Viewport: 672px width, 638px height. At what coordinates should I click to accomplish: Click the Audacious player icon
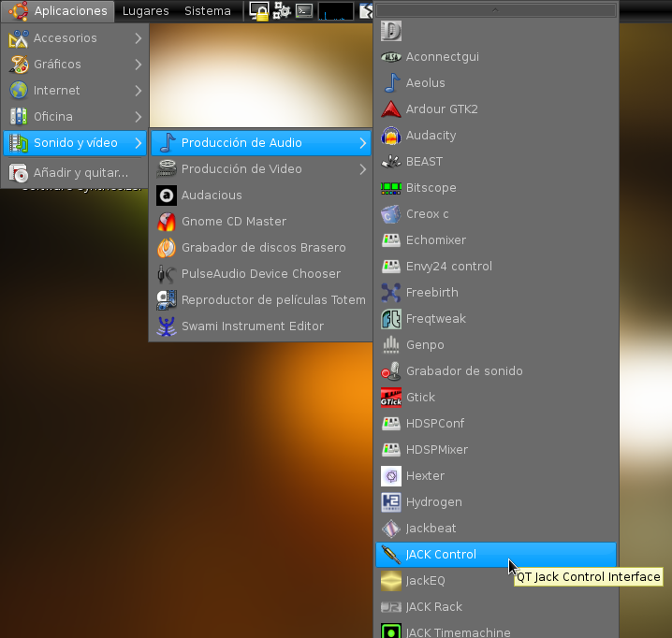167,196
